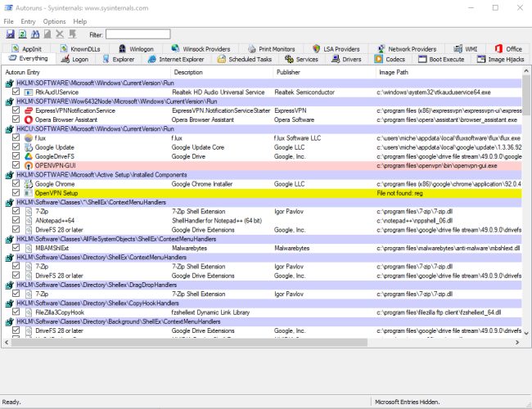Viewport: 532px width, 409px height.
Task: Uncheck the RtkAudUService autorun entry
Action: coord(16,92)
